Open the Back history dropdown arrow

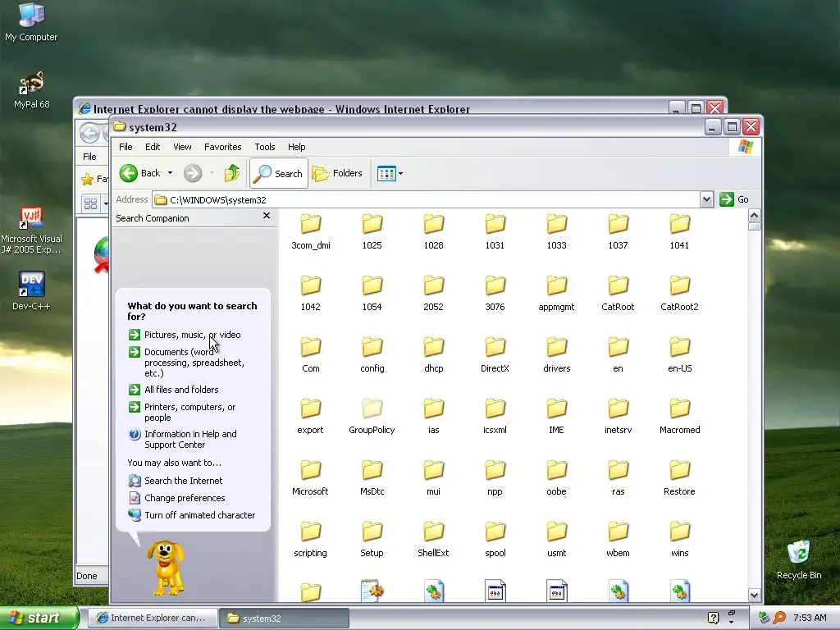click(170, 173)
